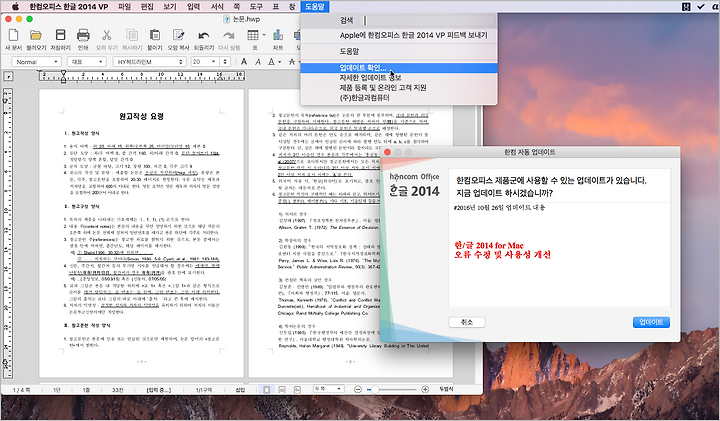Expand the Table icon dropdown arrow
This screenshot has height=421, width=720.
[264, 35]
